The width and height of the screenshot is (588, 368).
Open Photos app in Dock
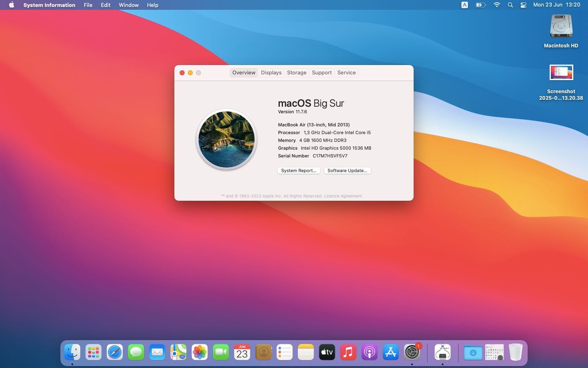point(200,352)
